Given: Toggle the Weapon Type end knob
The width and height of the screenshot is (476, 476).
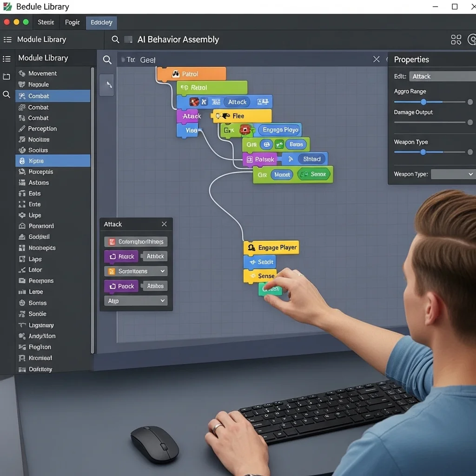Looking at the screenshot, I should pyautogui.click(x=470, y=152).
